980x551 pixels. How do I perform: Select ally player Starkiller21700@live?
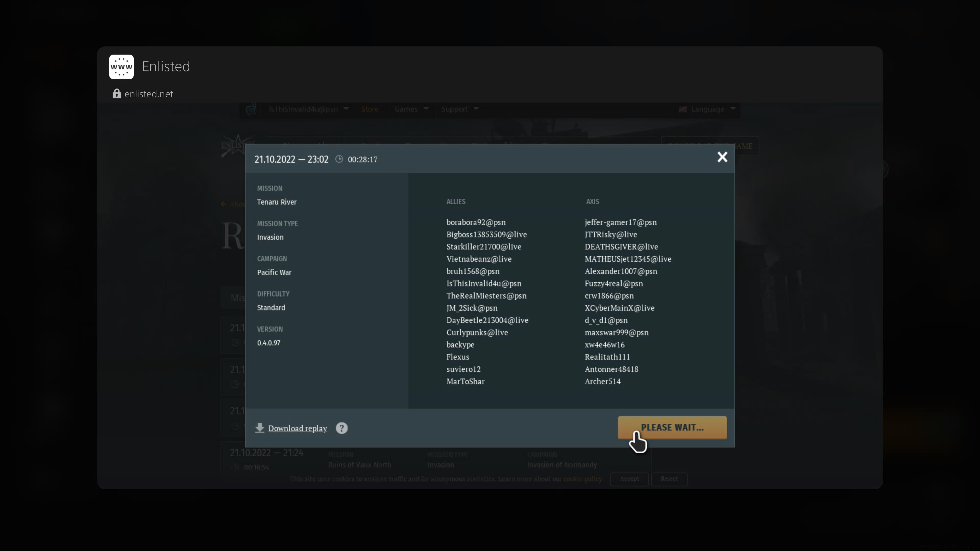pyautogui.click(x=484, y=246)
